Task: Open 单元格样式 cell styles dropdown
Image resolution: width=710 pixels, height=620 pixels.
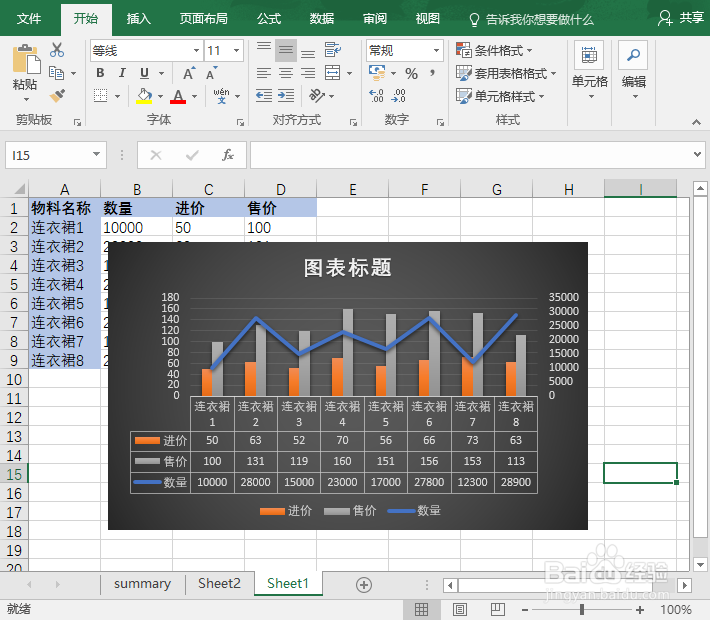Action: pyautogui.click(x=500, y=96)
